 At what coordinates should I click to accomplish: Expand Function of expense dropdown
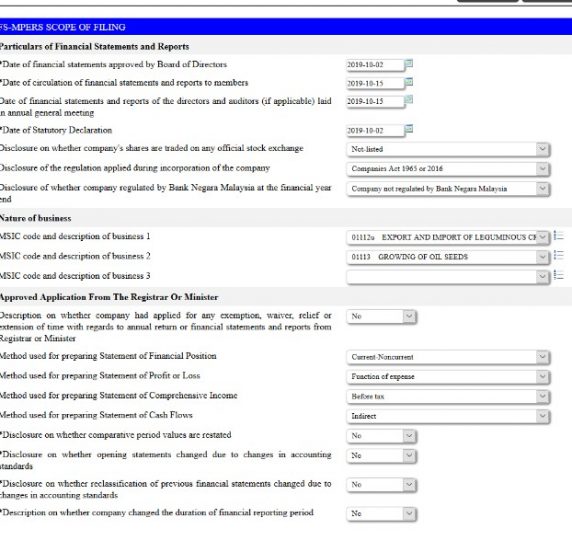click(x=448, y=377)
